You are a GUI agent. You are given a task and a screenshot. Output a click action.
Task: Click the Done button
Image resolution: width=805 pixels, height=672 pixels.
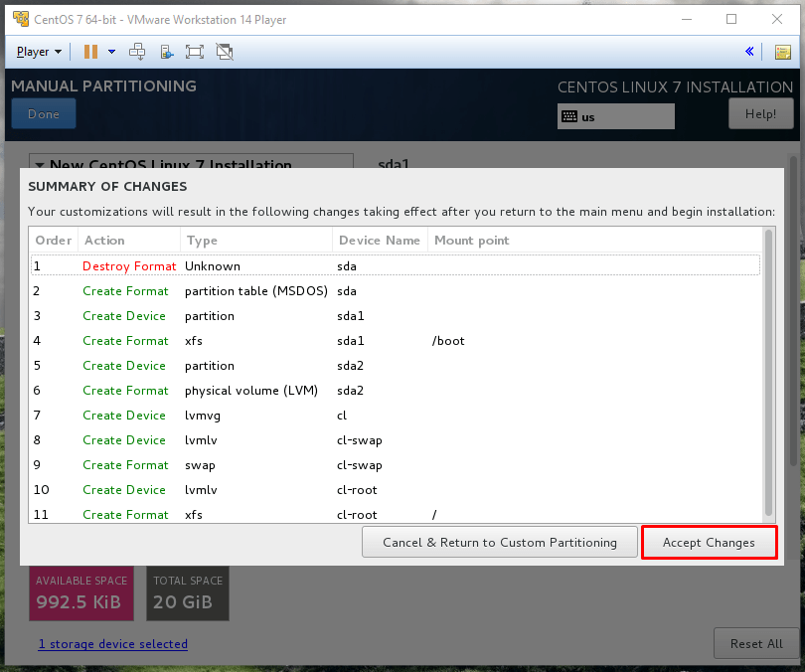44,114
